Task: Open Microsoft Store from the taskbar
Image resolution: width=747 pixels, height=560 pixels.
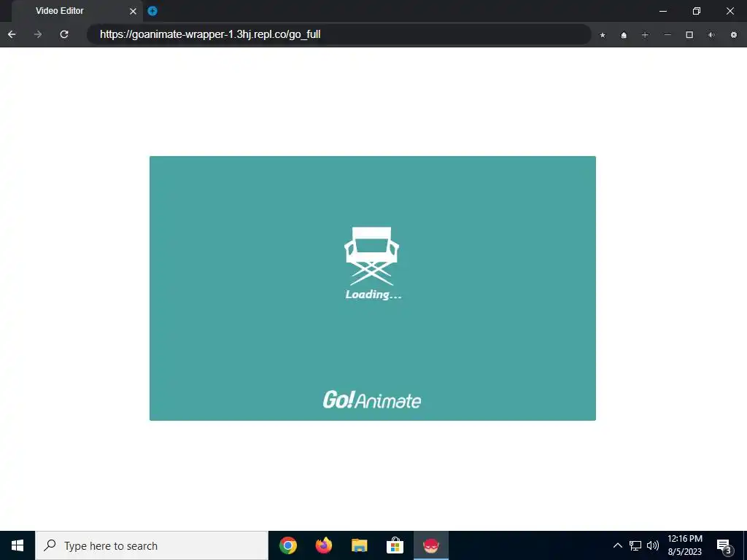Action: (395, 545)
